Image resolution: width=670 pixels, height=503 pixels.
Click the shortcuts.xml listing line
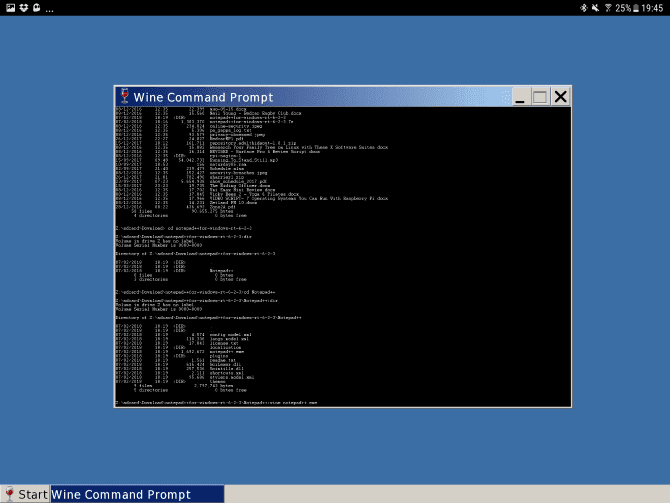click(x=179, y=373)
